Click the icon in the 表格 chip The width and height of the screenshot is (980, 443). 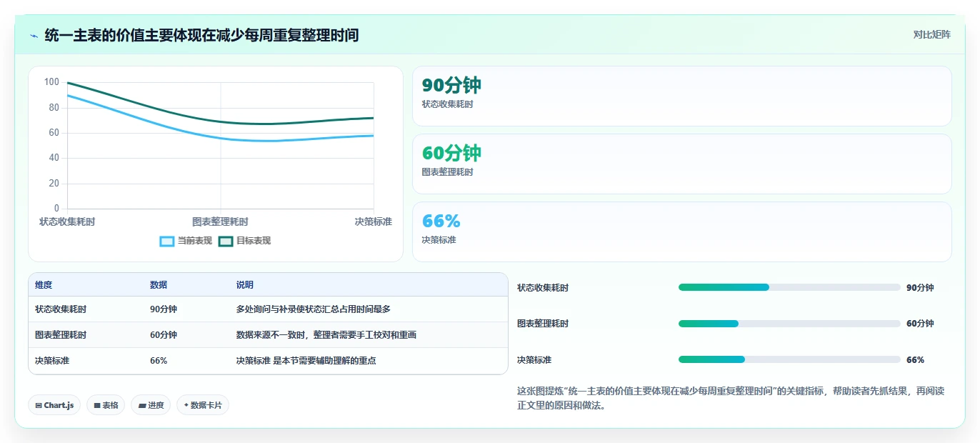(x=96, y=405)
